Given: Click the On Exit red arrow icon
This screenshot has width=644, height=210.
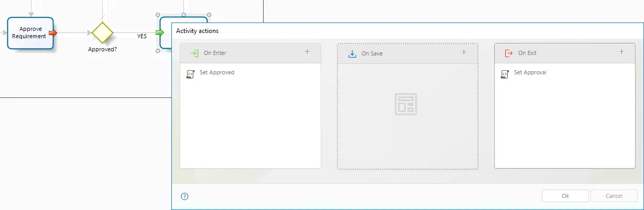Looking at the screenshot, I should pos(509,53).
